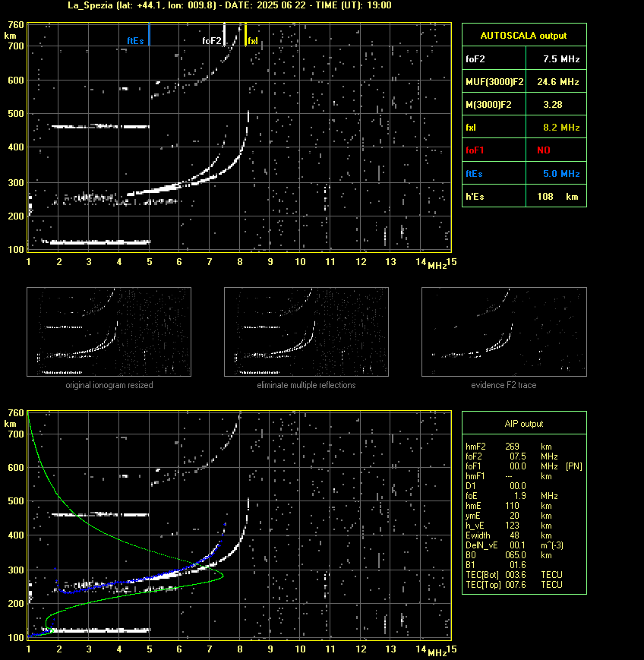Click the Es layer trace in the top ionogram
The width and height of the screenshot is (644, 660).
tap(100, 242)
